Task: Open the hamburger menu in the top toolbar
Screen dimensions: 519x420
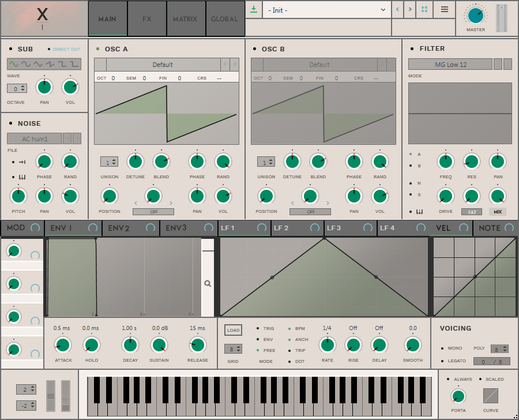Action: coord(444,10)
